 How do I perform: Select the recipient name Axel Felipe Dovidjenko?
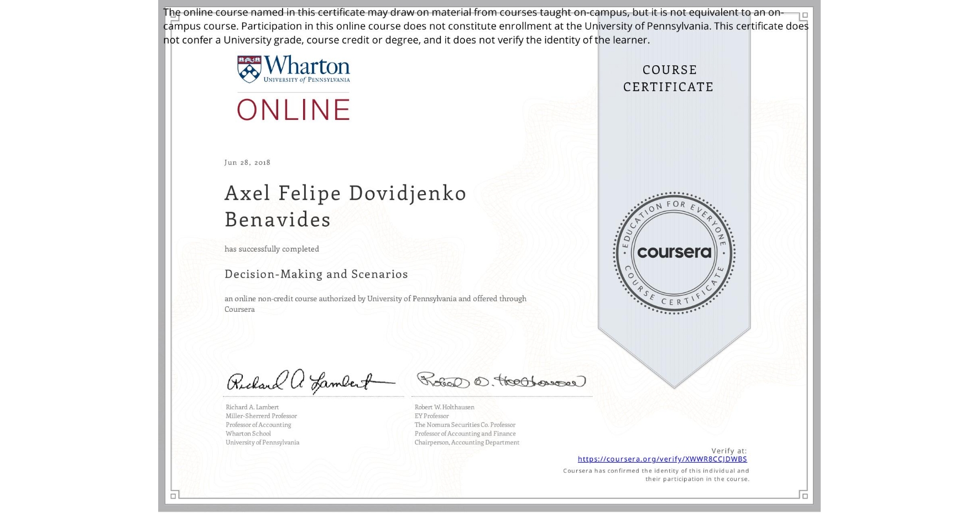point(346,193)
